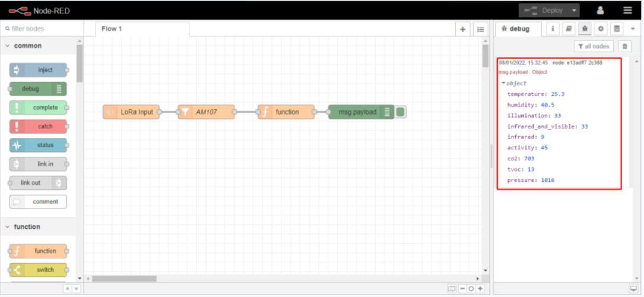The height and width of the screenshot is (297, 644).
Task: Collapse the function palette category
Action: pos(8,227)
